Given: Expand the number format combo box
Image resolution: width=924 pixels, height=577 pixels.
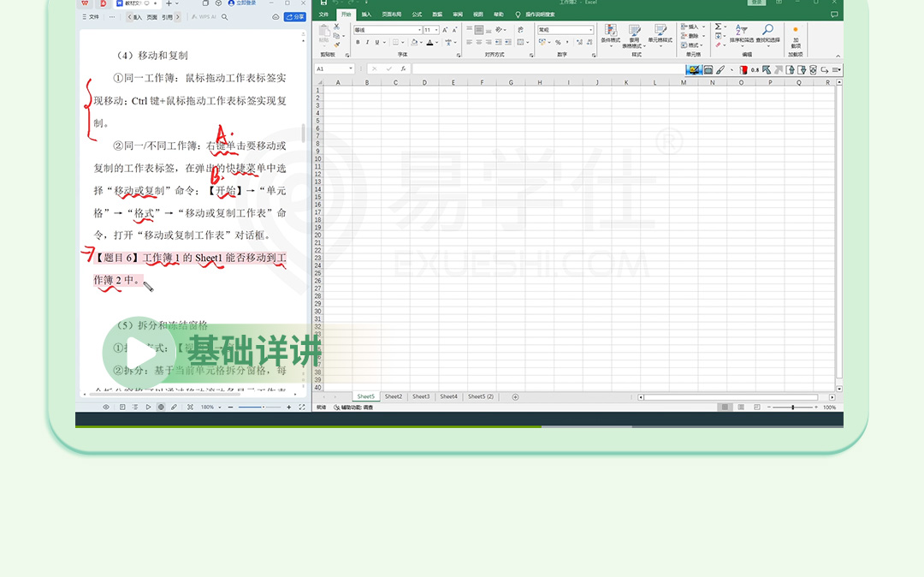Looking at the screenshot, I should (590, 30).
